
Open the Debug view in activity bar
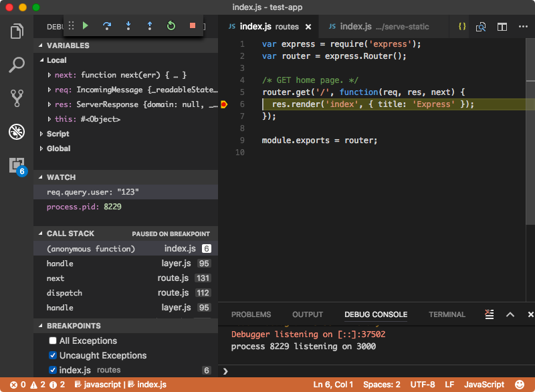(17, 132)
